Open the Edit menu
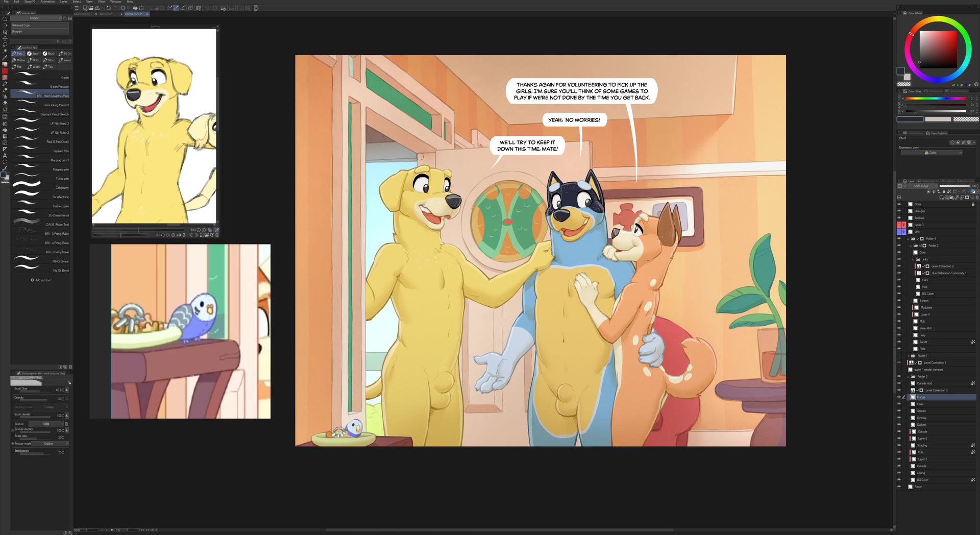 pyautogui.click(x=16, y=2)
